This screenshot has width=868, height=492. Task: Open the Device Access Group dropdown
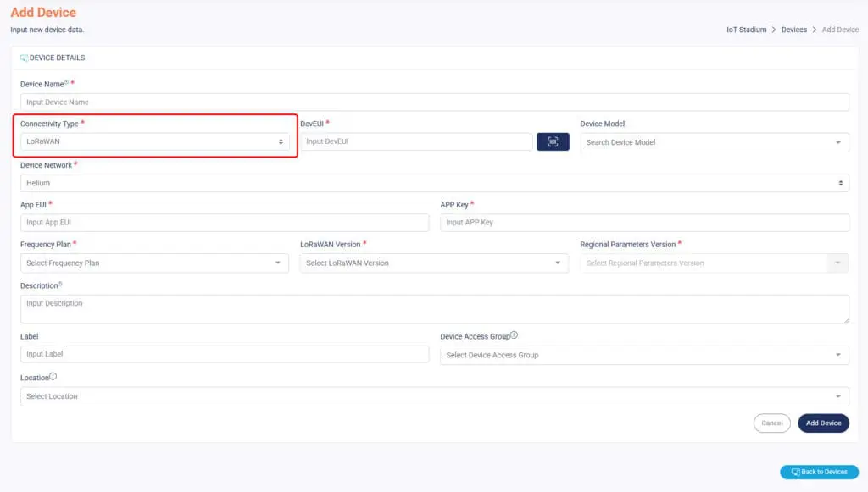coord(644,355)
